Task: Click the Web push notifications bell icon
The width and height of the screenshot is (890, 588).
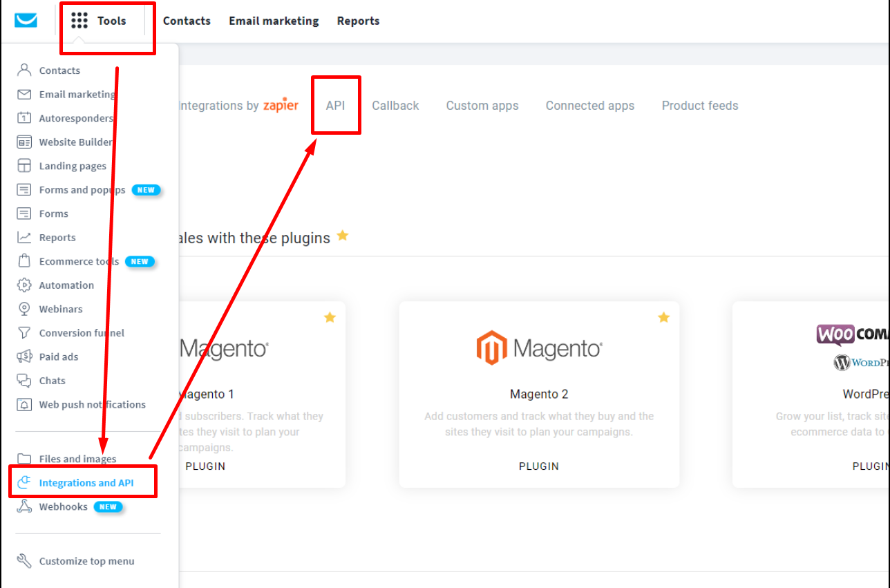Action: [24, 405]
